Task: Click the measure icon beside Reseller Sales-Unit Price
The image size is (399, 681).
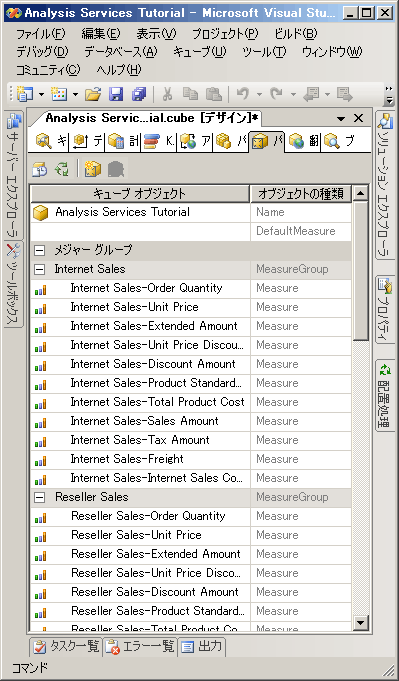Action: point(40,536)
